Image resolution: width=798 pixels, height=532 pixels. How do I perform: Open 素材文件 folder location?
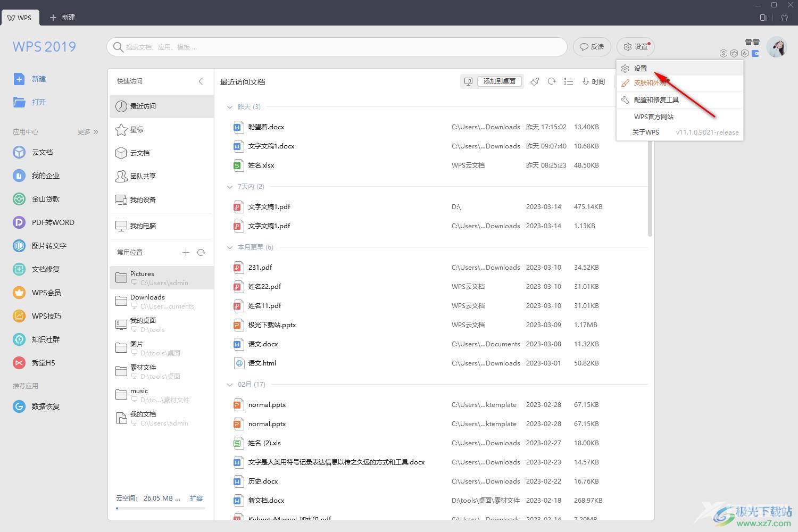[x=162, y=371]
